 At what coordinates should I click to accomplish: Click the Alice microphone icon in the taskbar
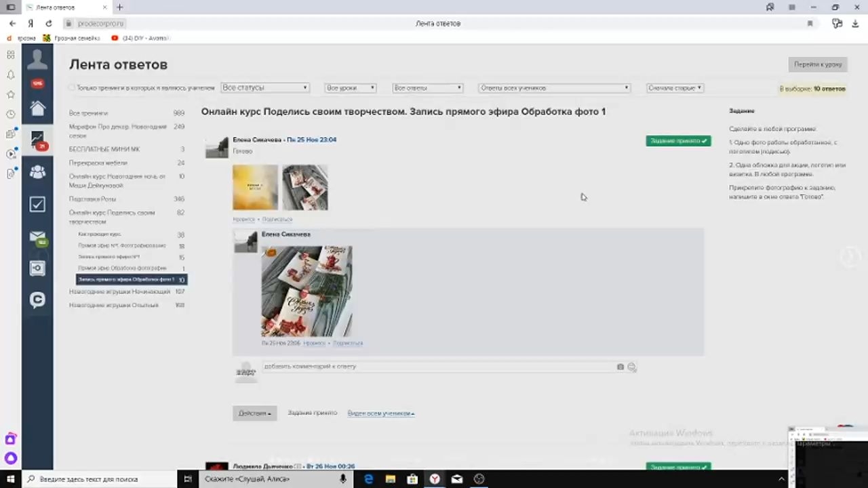[343, 479]
